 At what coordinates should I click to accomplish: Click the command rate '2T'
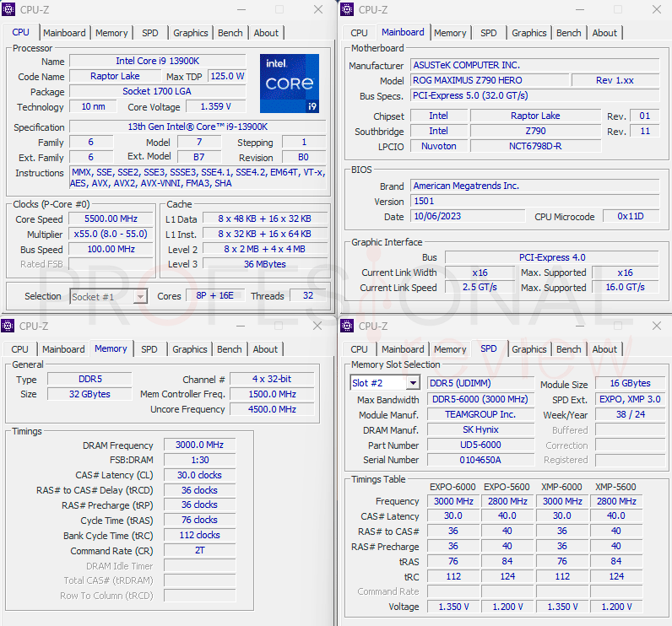200,550
